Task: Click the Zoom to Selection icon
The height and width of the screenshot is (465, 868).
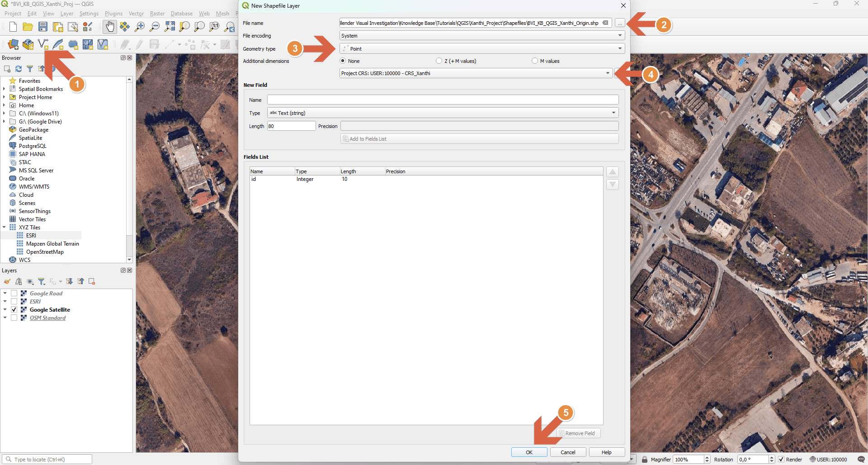Action: tap(184, 27)
